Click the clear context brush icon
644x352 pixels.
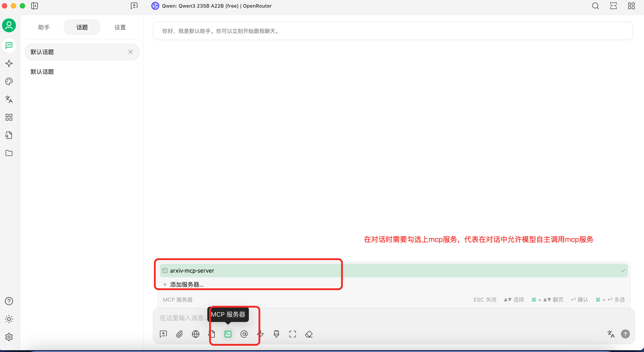pos(276,334)
